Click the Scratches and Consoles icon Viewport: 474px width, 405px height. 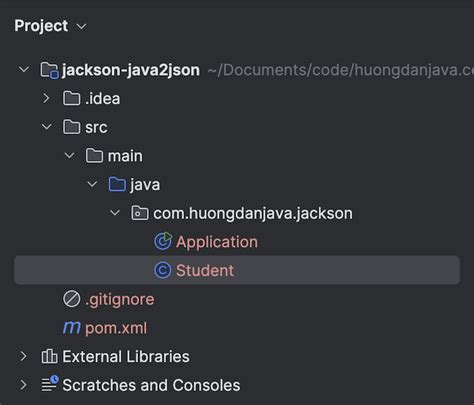[50, 384]
